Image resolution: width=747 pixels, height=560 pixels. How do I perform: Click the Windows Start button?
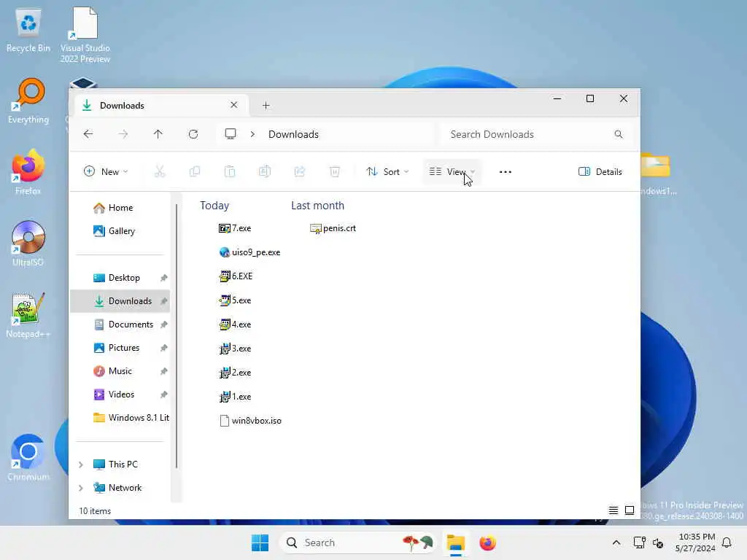[260, 542]
